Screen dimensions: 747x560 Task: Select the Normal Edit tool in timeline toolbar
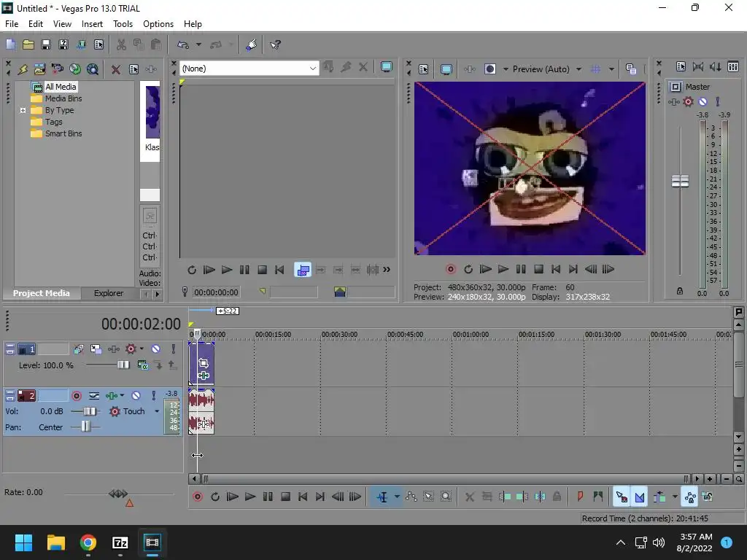[x=382, y=497]
